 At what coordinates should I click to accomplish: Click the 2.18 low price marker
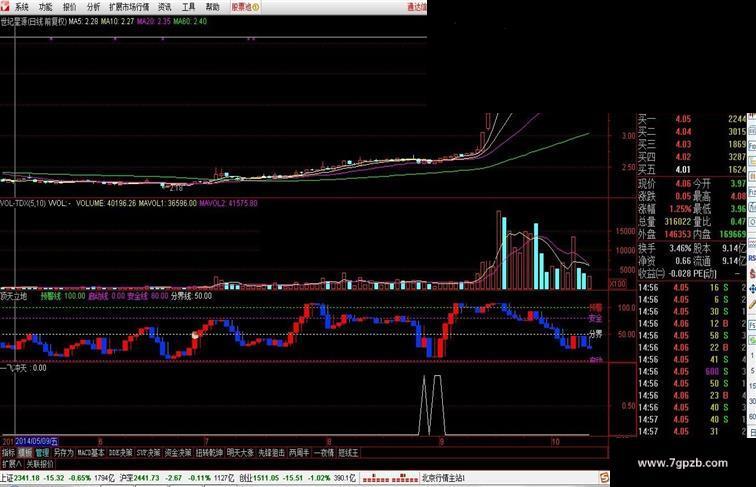(175, 188)
